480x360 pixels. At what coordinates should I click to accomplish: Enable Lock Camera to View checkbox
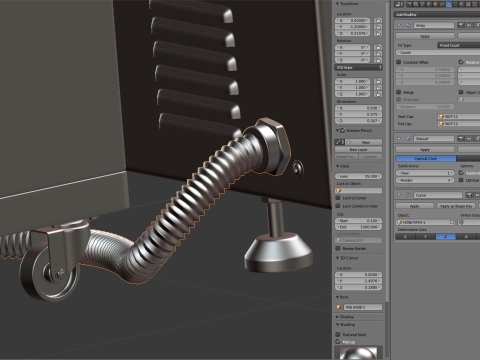pyautogui.click(x=338, y=206)
